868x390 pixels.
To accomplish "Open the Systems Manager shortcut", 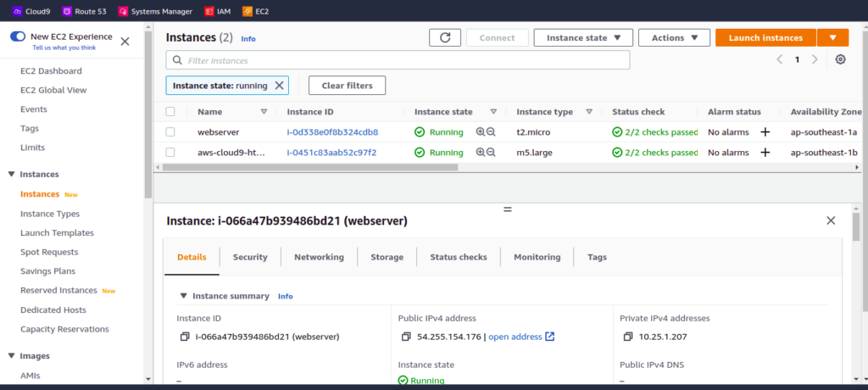I will point(155,10).
